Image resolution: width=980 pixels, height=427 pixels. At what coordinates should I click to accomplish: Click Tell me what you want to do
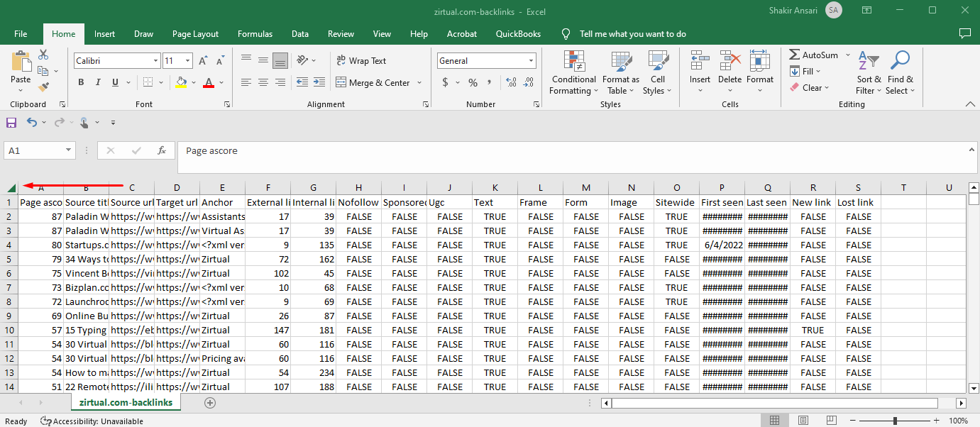(x=633, y=33)
